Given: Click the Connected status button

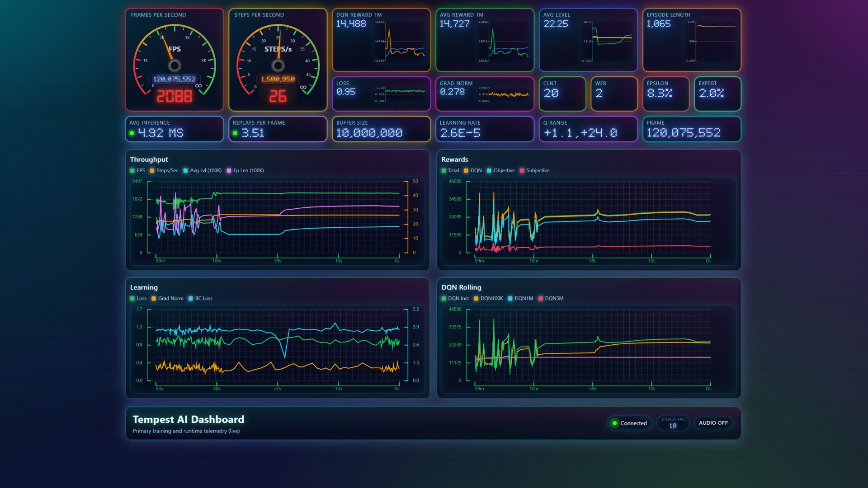Looking at the screenshot, I should [629, 423].
